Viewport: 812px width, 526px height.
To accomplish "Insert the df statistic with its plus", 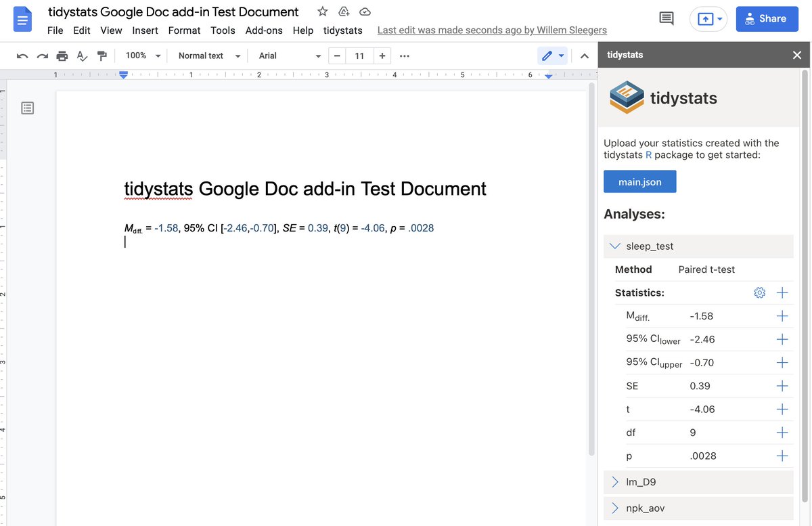I will click(782, 432).
